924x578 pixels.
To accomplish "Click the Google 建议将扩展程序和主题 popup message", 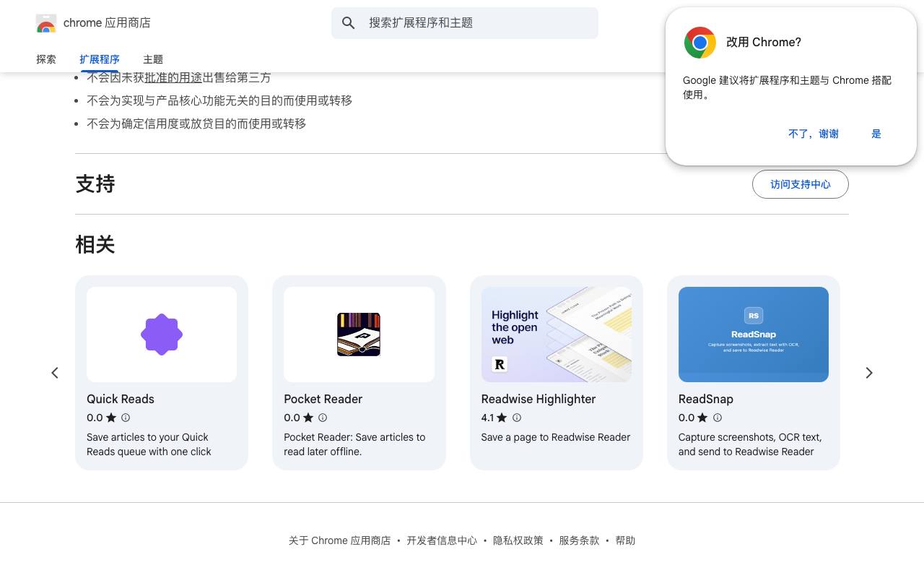I will pos(788,87).
